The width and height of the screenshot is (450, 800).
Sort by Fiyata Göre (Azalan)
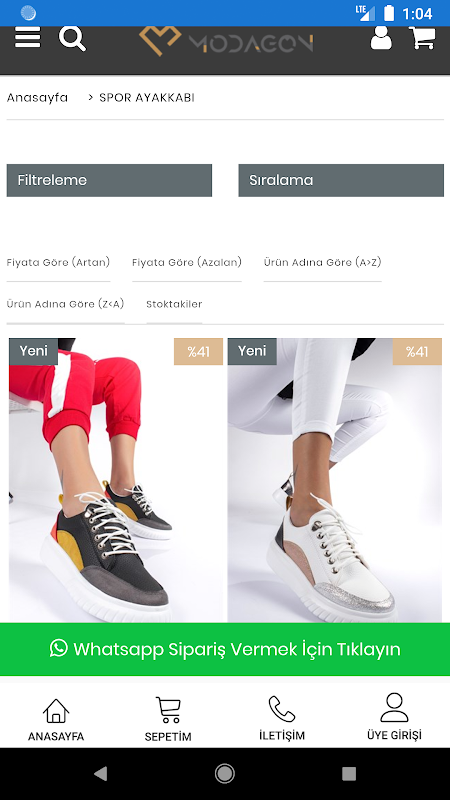pos(187,263)
